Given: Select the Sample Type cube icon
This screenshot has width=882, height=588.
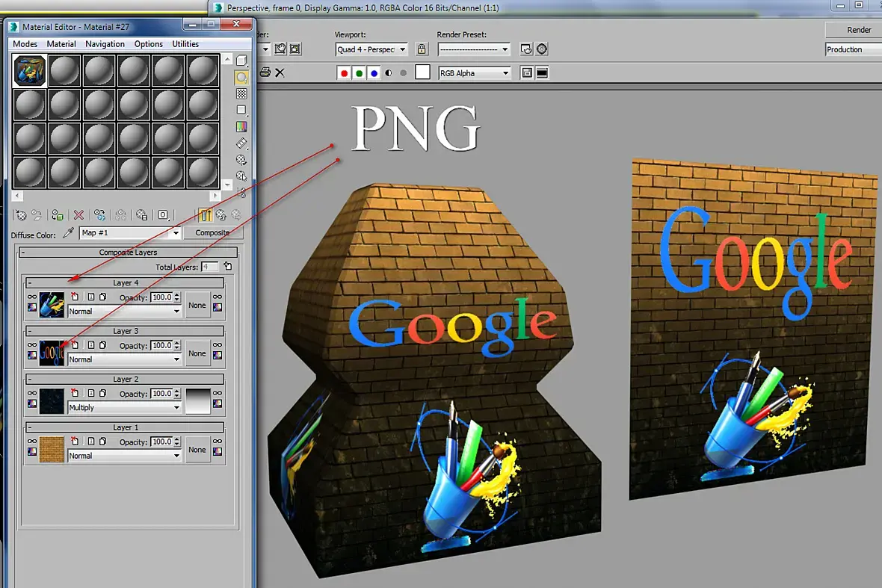Looking at the screenshot, I should tap(241, 61).
